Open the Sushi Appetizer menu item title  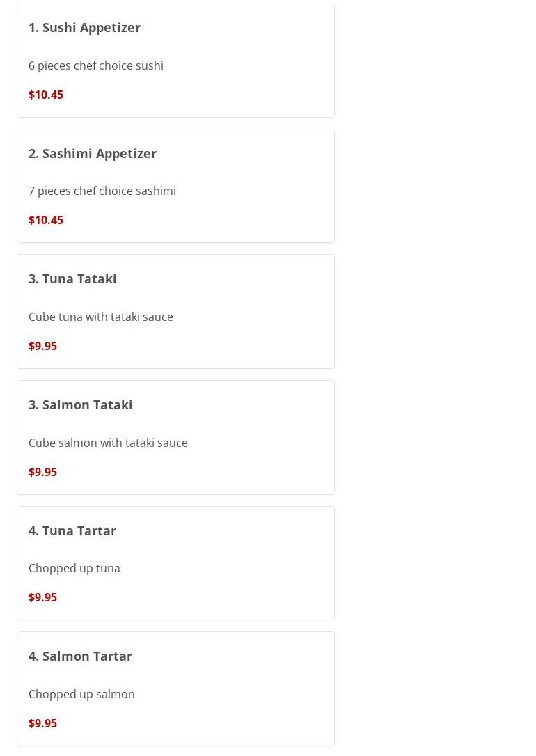84,27
